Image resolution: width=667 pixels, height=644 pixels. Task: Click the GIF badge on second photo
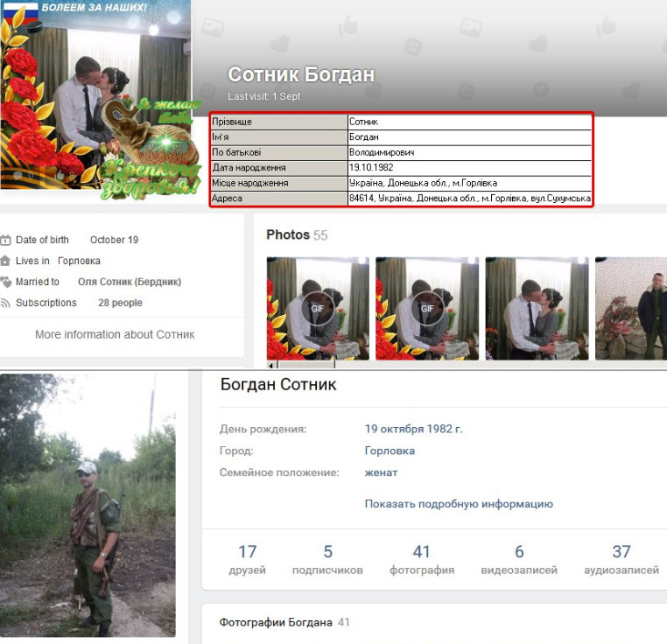427,309
